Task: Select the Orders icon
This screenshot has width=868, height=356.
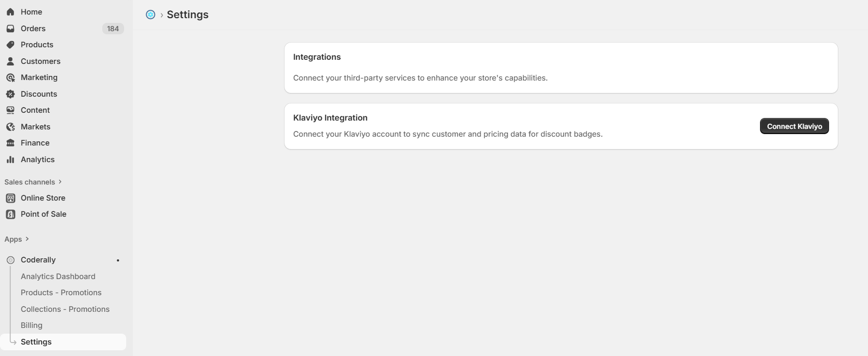Action: pos(11,29)
